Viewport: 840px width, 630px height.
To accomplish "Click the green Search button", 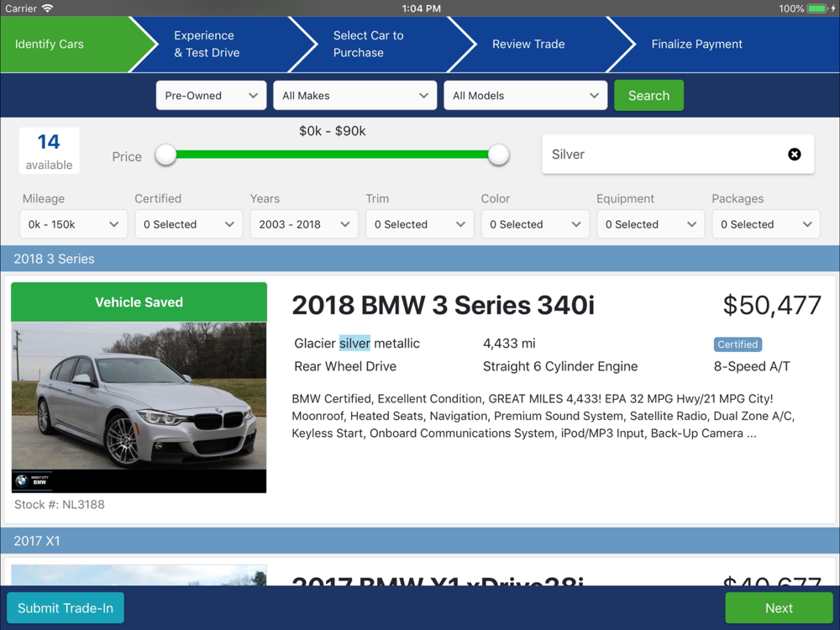I will pos(648,96).
